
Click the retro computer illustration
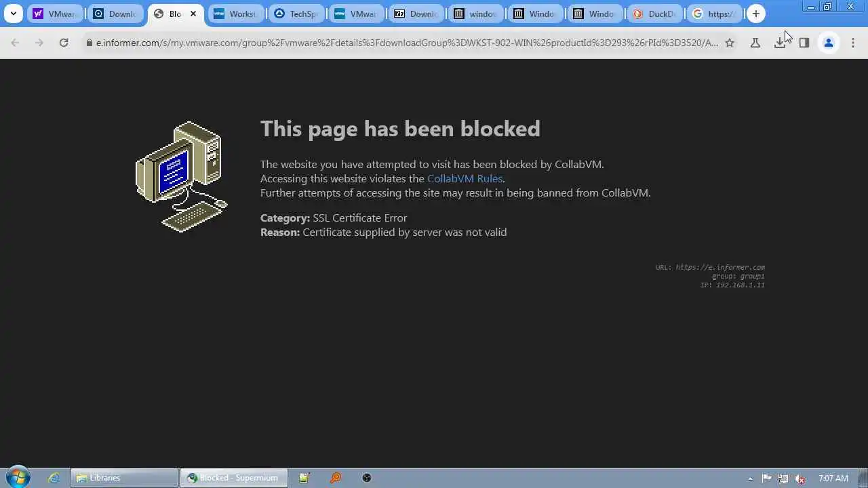point(182,177)
